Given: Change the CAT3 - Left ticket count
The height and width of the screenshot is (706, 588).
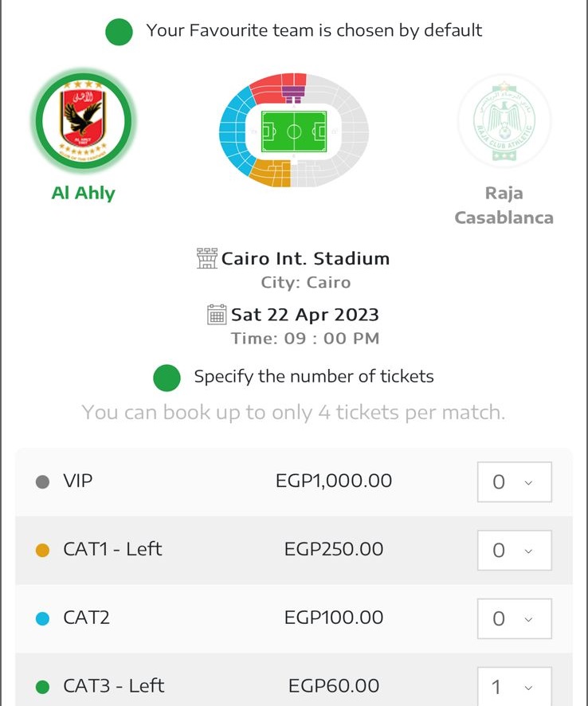Looking at the screenshot, I should click(x=514, y=685).
